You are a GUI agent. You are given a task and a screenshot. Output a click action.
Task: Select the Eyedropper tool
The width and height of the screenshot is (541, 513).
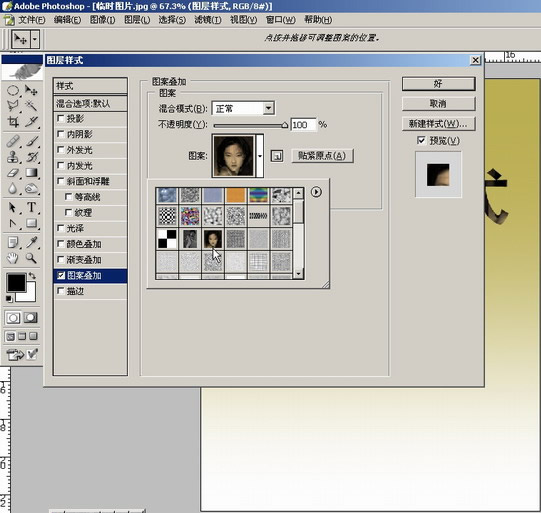tap(31, 243)
